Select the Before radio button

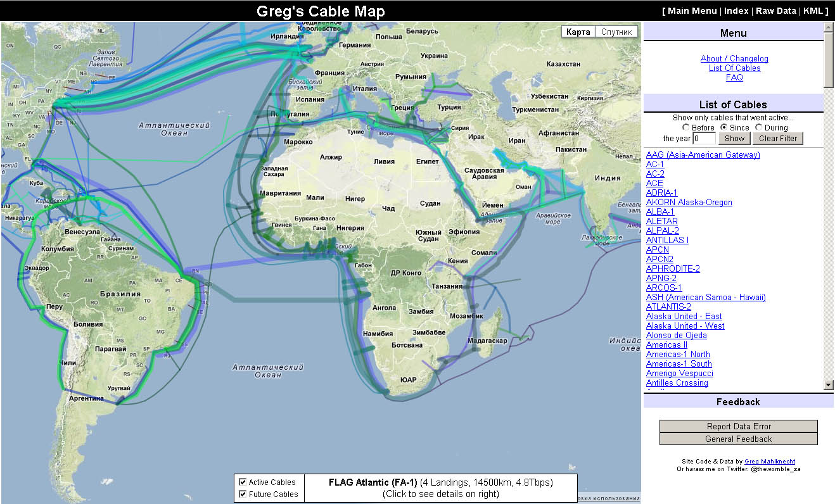(686, 128)
